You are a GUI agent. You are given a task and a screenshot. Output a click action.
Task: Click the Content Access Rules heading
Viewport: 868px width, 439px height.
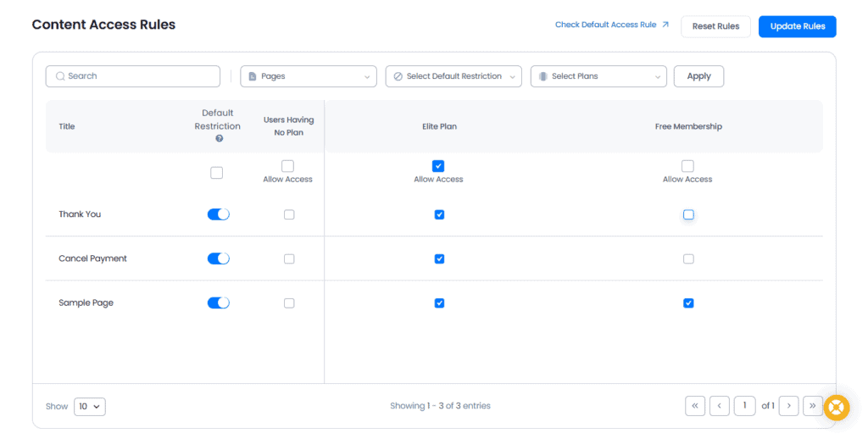point(103,25)
